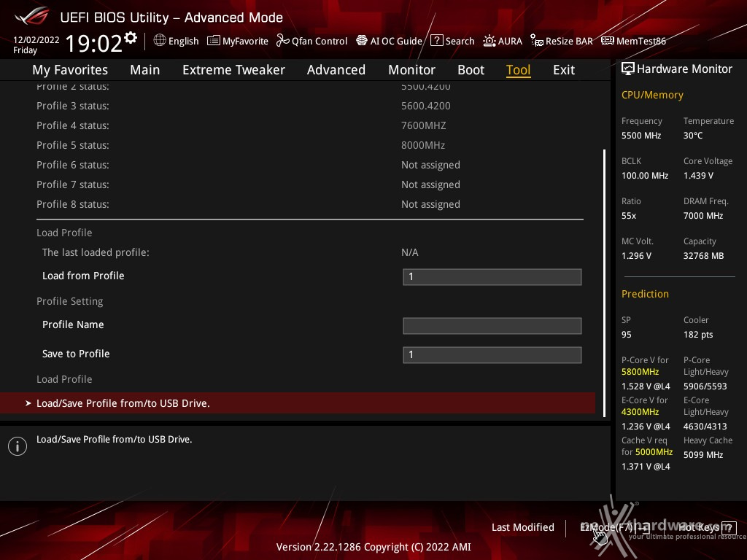Click the ROG logo icon
This screenshot has height=560, width=747.
pyautogui.click(x=31, y=17)
